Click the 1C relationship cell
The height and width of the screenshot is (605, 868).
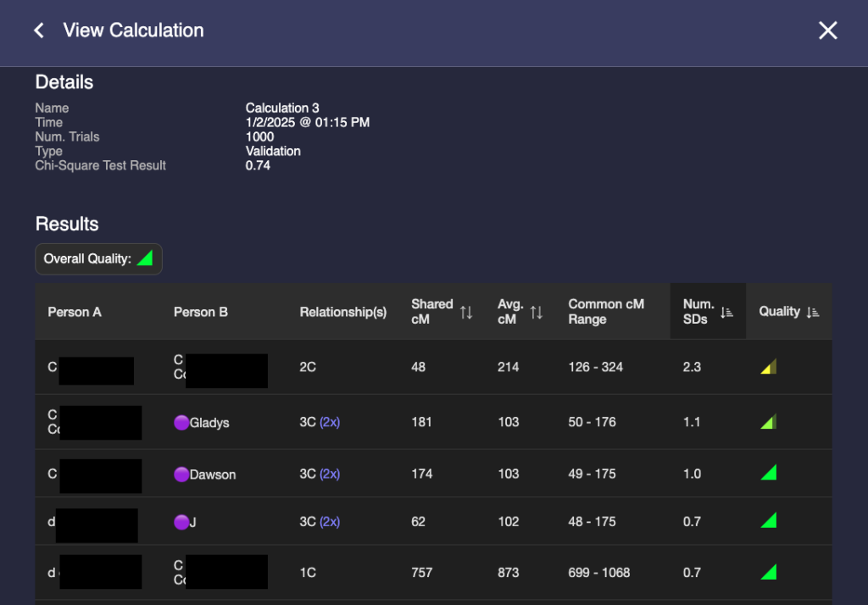(x=308, y=572)
